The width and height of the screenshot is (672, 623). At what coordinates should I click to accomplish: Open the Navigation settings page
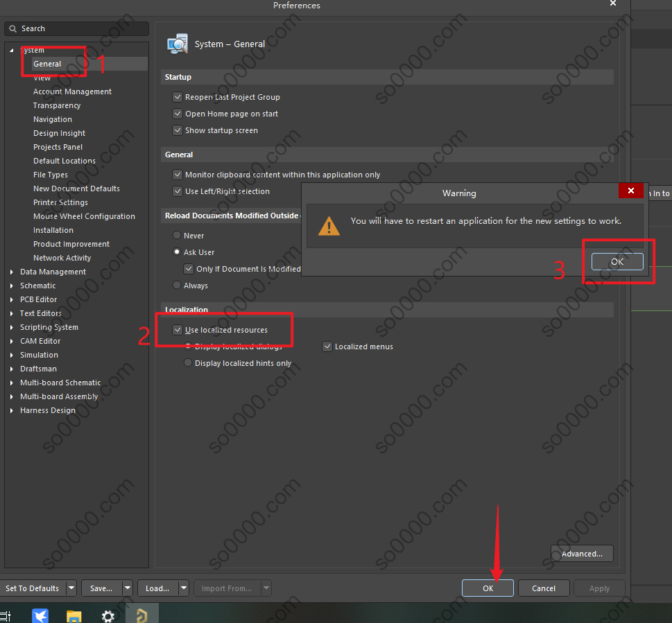tap(53, 119)
